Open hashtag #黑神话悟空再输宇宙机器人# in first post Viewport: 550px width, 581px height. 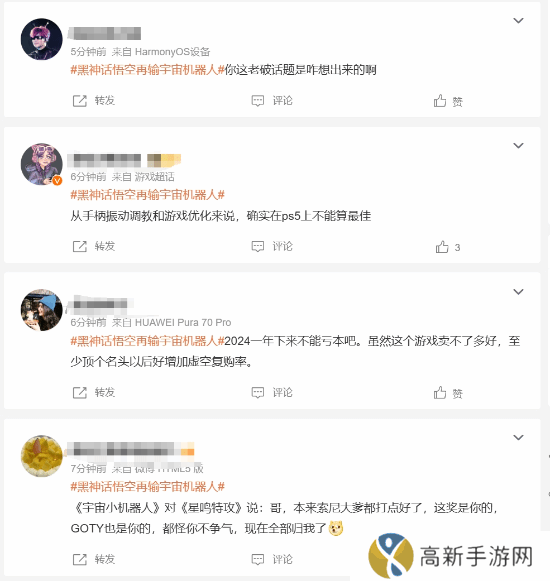point(148,70)
